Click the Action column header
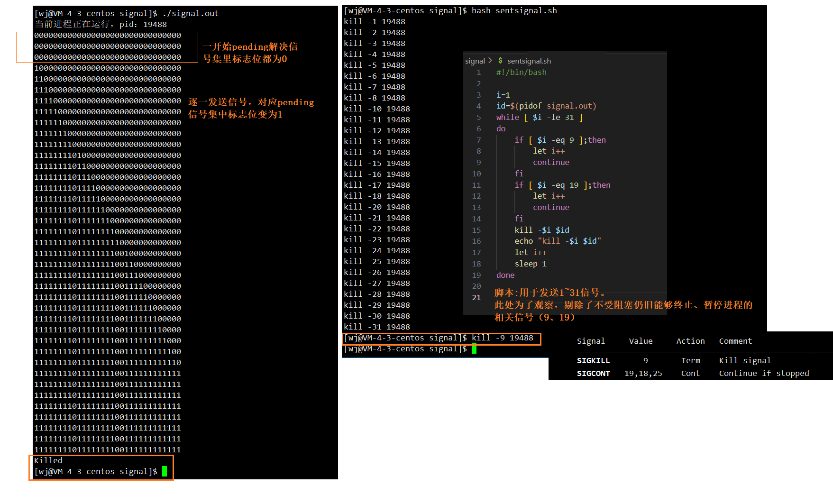Image resolution: width=833 pixels, height=504 pixels. [x=690, y=341]
